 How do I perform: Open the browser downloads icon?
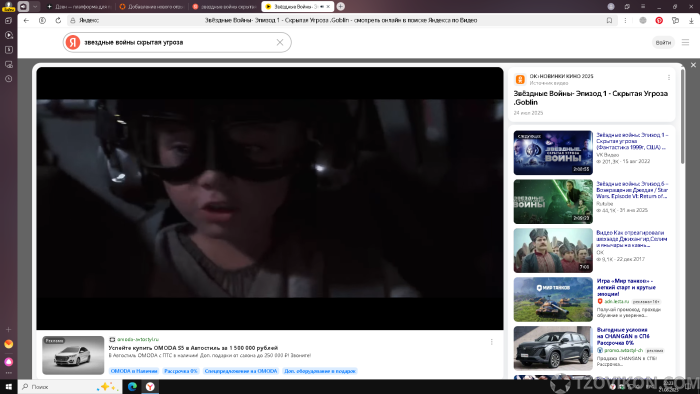pyautogui.click(x=691, y=21)
